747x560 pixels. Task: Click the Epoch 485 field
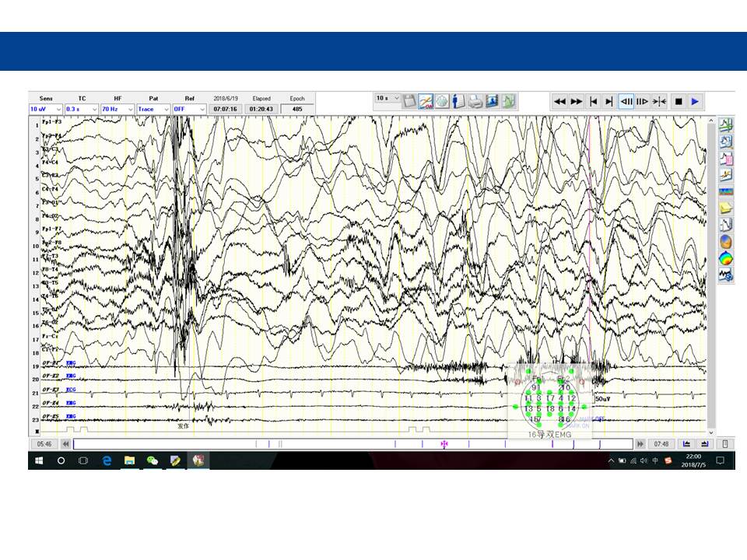point(297,109)
